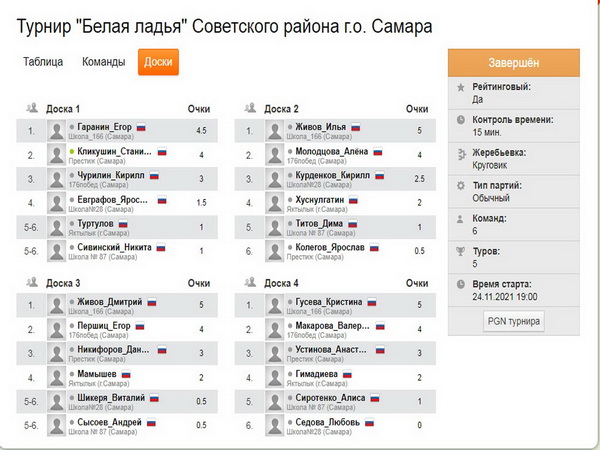Click the avatar of Живов_Илья
600x450 pixels.
click(x=275, y=130)
